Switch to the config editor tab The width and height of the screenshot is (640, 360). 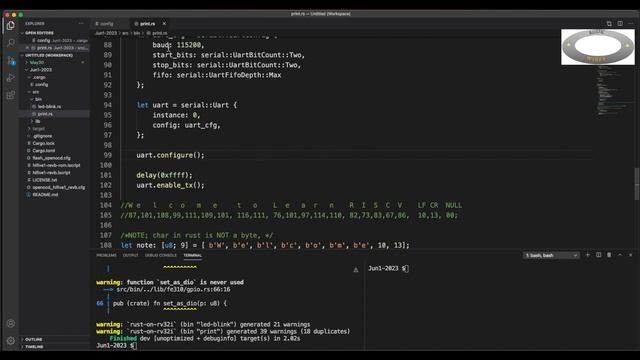[107, 24]
